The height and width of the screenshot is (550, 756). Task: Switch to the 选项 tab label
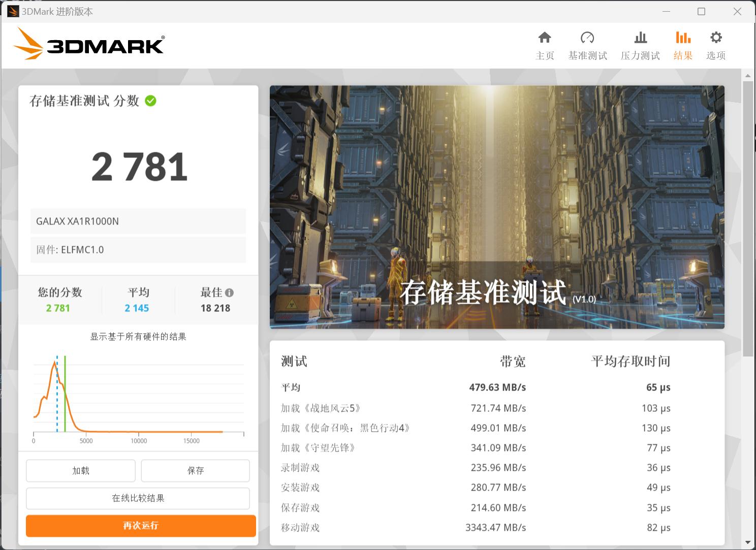[x=716, y=56]
